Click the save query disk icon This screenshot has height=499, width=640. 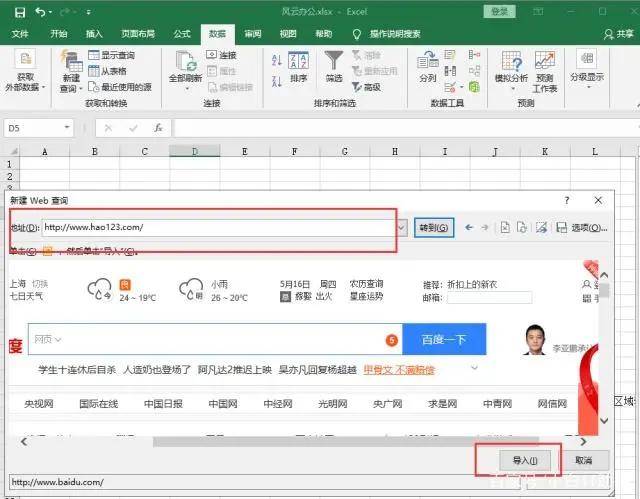point(561,227)
